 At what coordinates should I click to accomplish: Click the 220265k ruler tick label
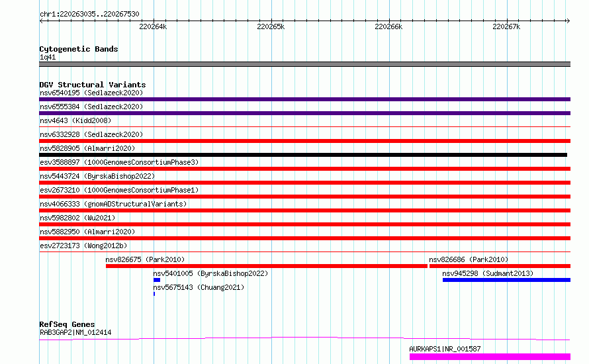[271, 26]
